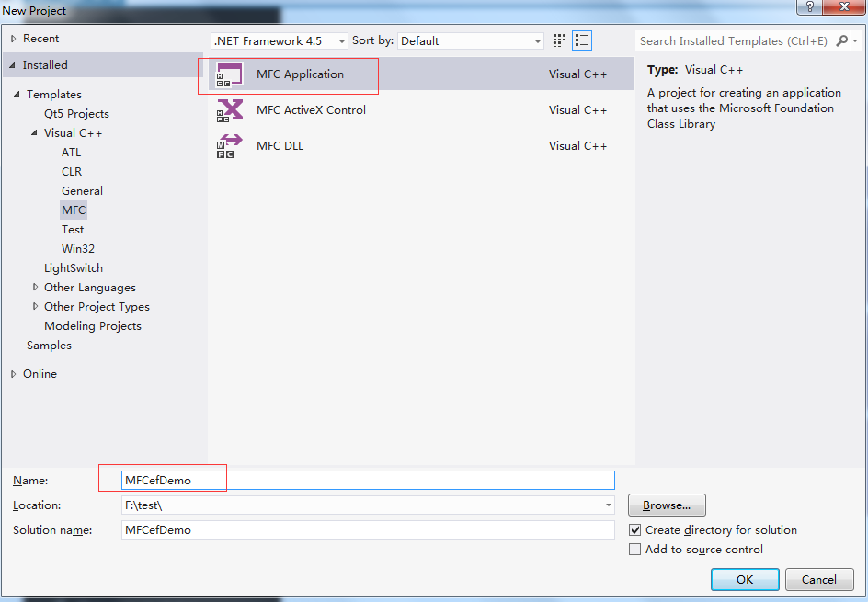Select LightSwitch in the tree
Viewport: 868px width, 602px height.
point(74,268)
